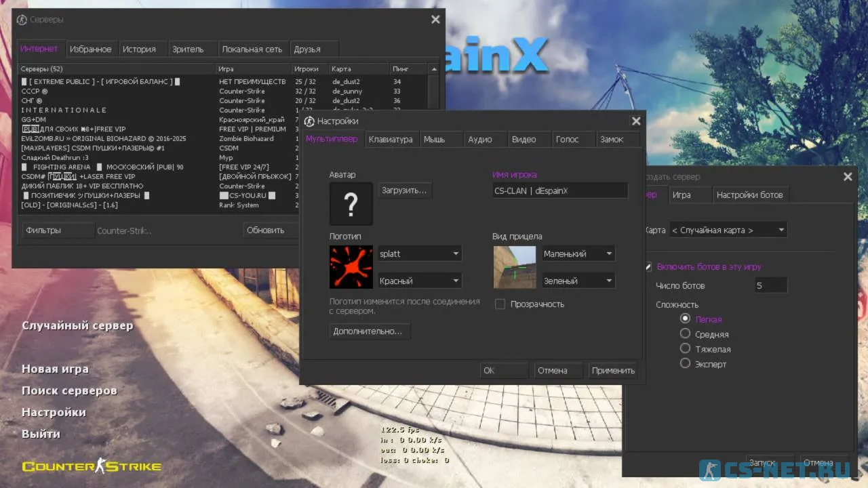Select the EVILZOMB.RU ORIGINAL BIOHAZARD server row
This screenshot has height=488, width=868.
(159, 138)
